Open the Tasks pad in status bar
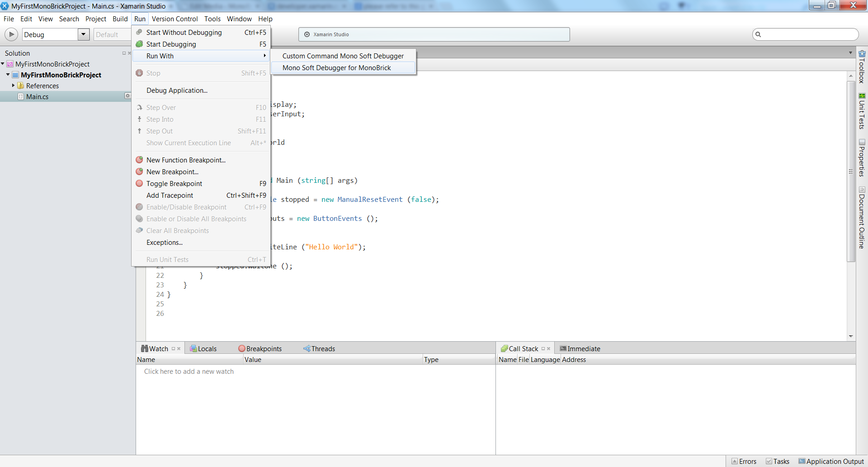This screenshot has height=467, width=868. point(778,461)
